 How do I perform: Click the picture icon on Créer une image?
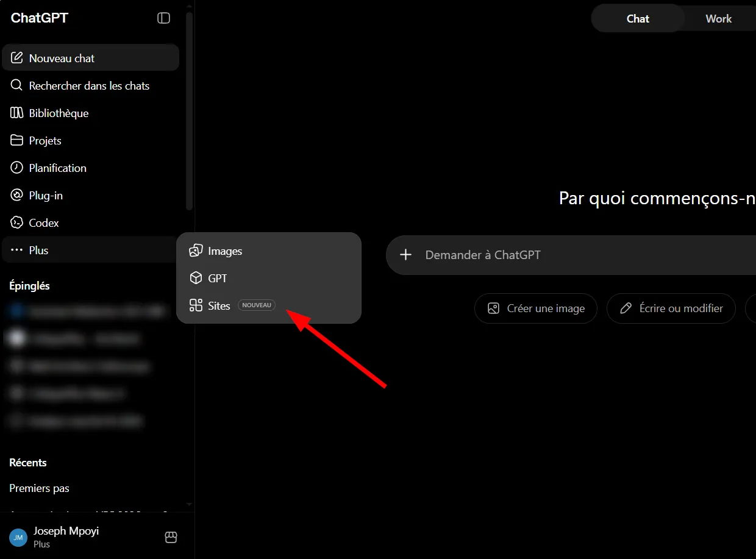[x=494, y=308]
